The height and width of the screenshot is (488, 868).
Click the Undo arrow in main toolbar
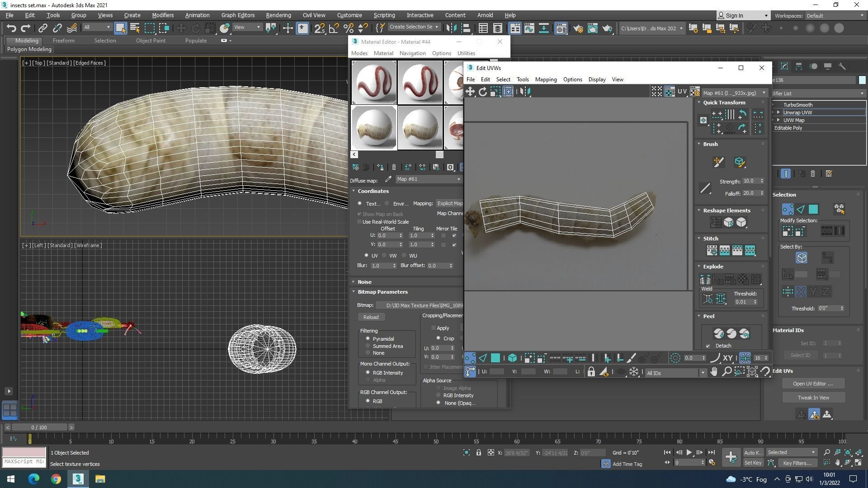click(x=11, y=28)
